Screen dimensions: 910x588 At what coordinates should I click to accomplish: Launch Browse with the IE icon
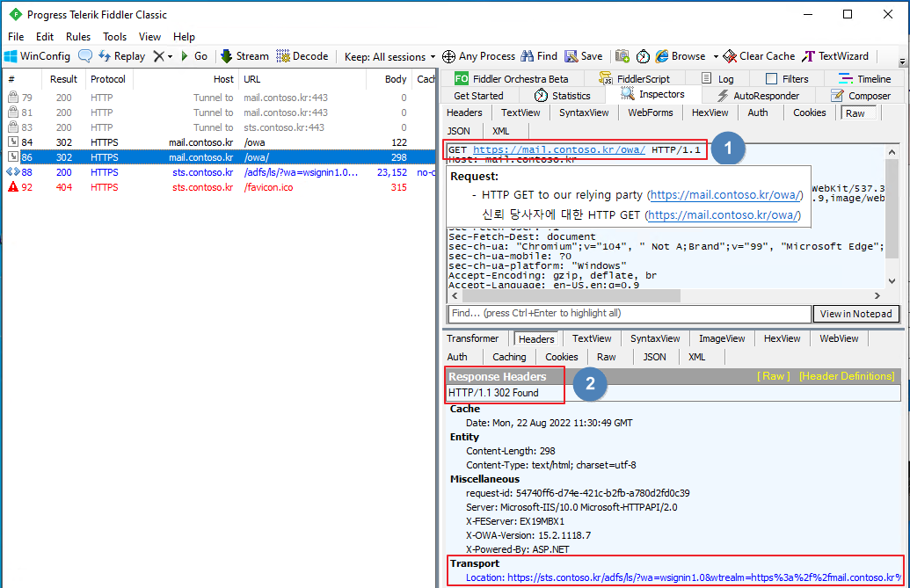[x=661, y=56]
